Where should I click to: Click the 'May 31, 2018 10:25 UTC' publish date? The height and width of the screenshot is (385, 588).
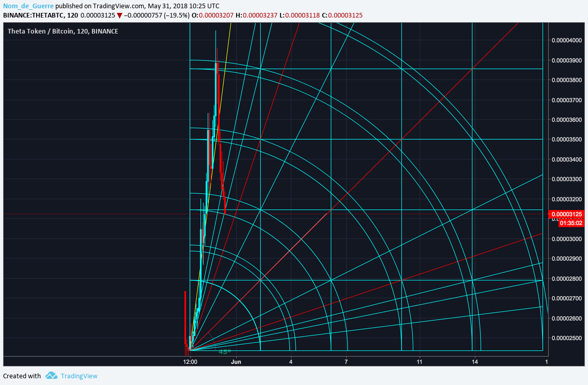184,6
